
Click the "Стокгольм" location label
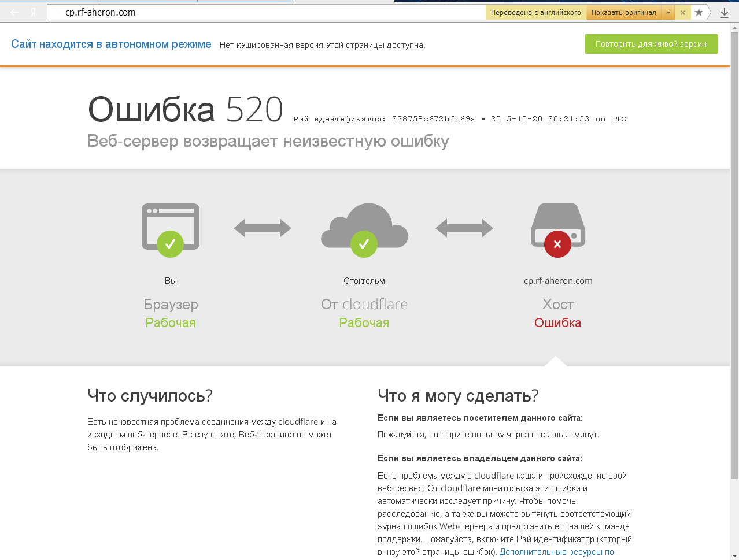pyautogui.click(x=364, y=281)
